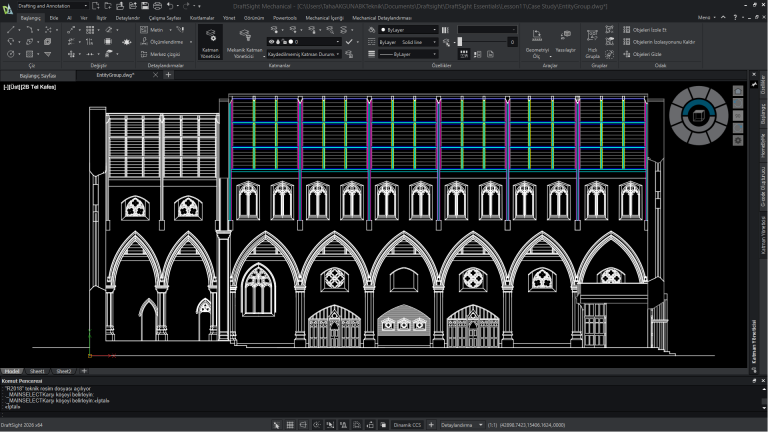Image resolution: width=768 pixels, height=432 pixels.
Task: Open the Drafting and Annotation workspace dropdown
Action: click(x=52, y=6)
